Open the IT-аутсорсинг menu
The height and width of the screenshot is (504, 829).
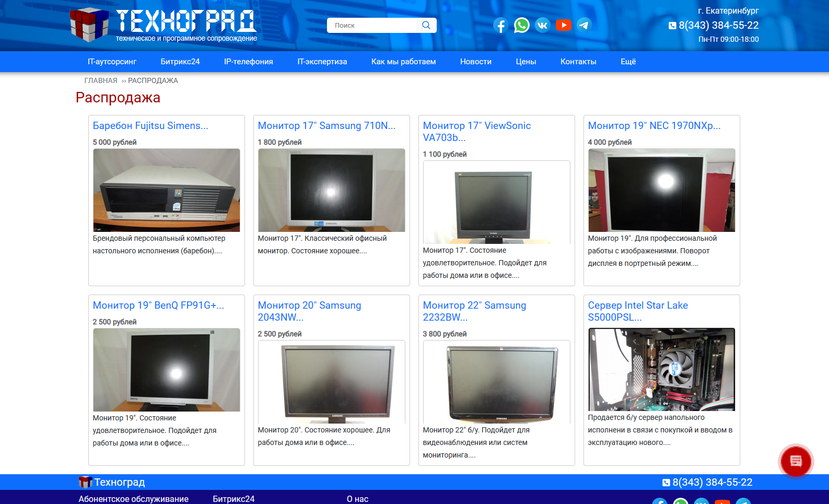(x=112, y=62)
